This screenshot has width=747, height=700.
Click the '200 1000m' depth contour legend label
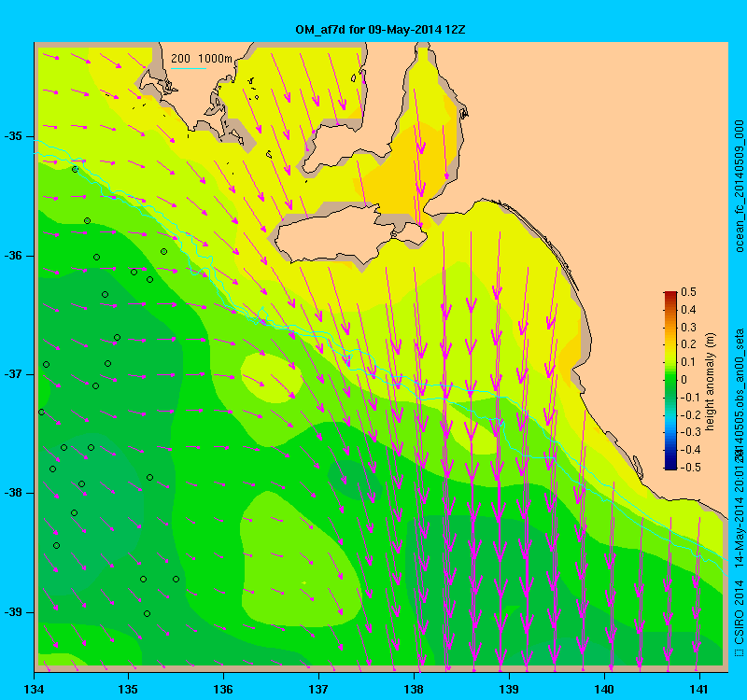click(x=202, y=58)
